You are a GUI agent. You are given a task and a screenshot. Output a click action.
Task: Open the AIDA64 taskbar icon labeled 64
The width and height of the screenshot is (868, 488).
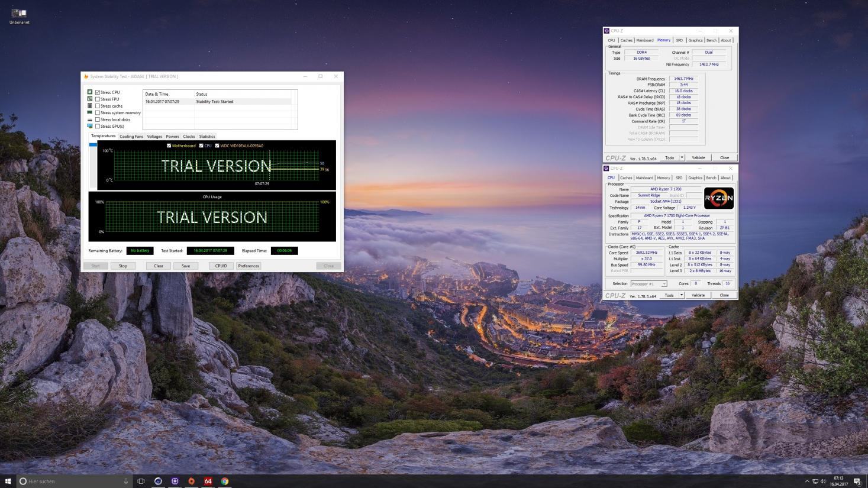coord(208,481)
